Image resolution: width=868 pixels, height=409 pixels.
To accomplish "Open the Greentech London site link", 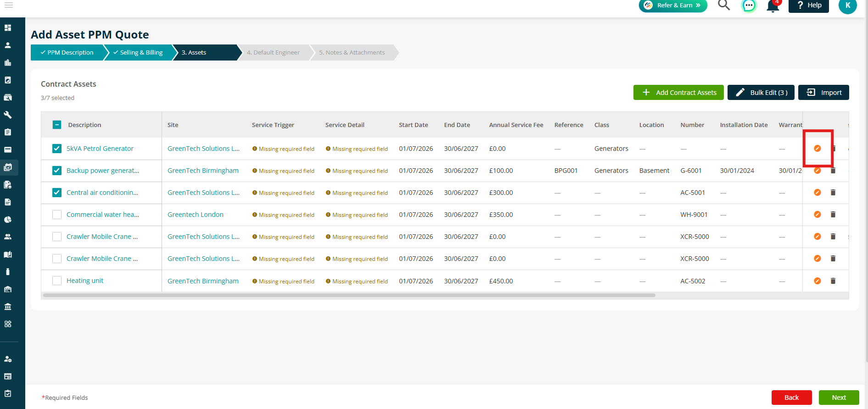I will [x=196, y=215].
